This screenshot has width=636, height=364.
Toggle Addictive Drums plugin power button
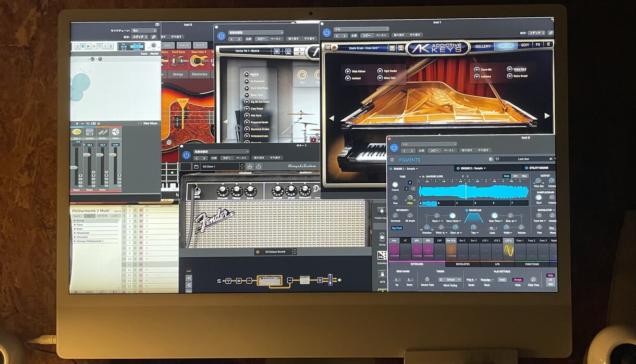[221, 36]
